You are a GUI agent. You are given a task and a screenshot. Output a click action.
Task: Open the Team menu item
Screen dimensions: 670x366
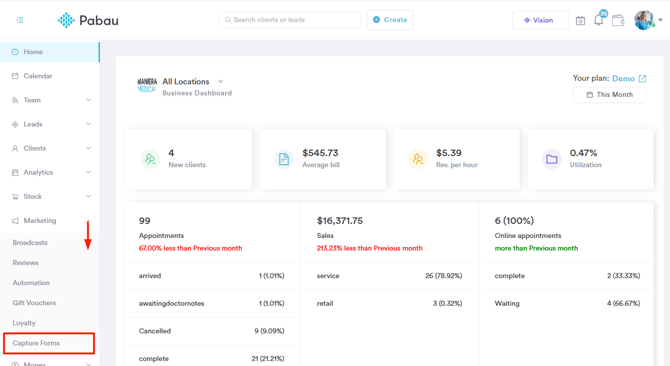32,100
